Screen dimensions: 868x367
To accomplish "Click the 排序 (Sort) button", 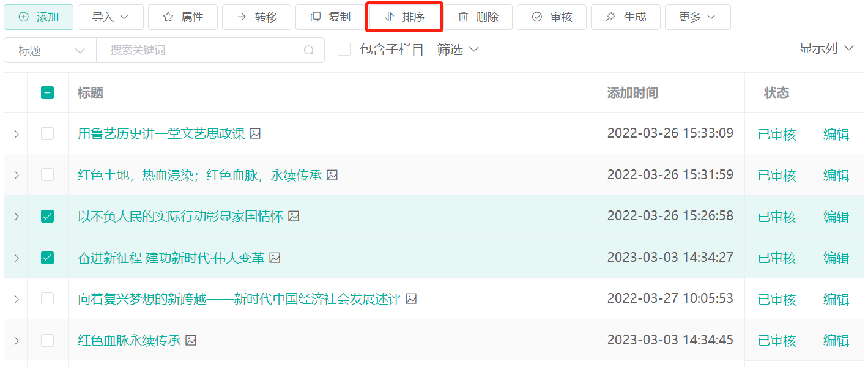I will 404,18.
